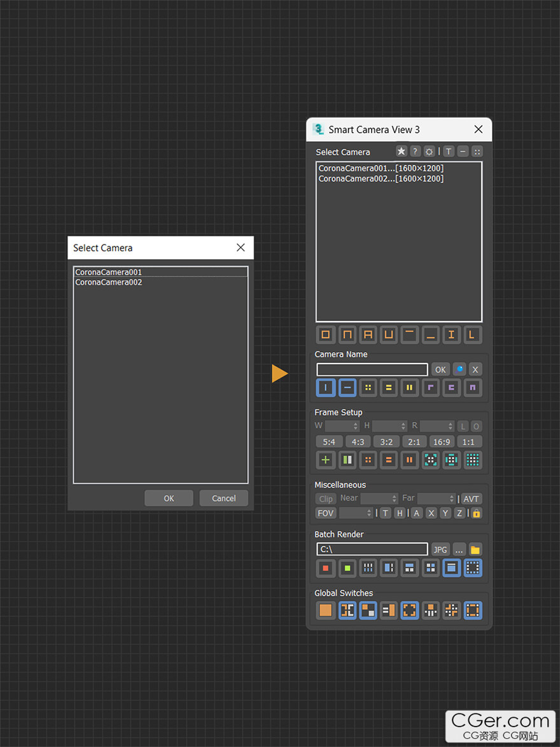Select the 16:9 ratio preset
The image size is (560, 747).
[x=442, y=441]
